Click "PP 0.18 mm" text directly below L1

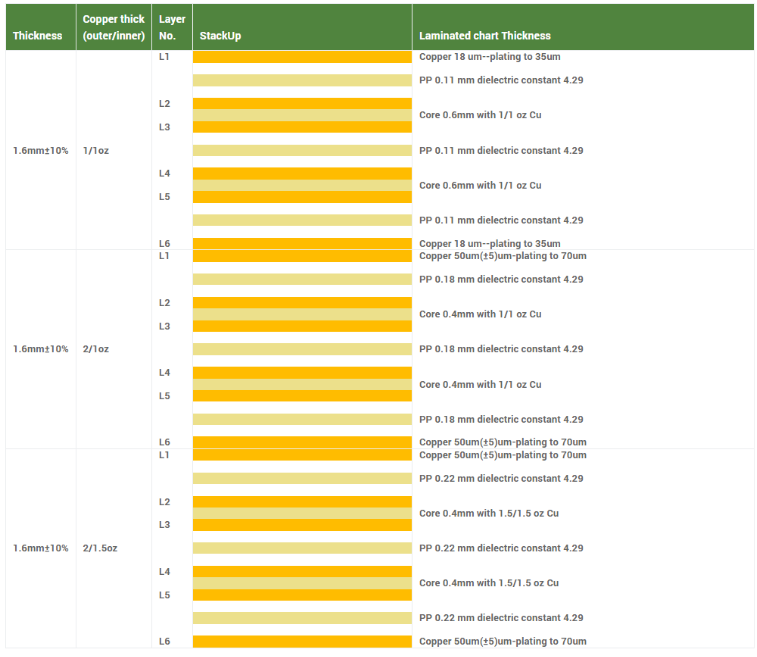coord(501,279)
